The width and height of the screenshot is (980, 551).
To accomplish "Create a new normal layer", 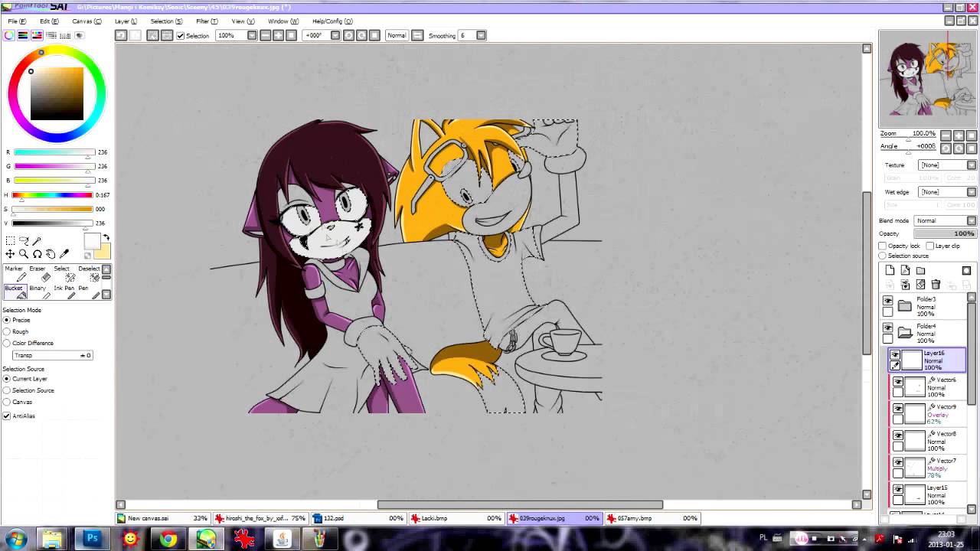I will [890, 270].
